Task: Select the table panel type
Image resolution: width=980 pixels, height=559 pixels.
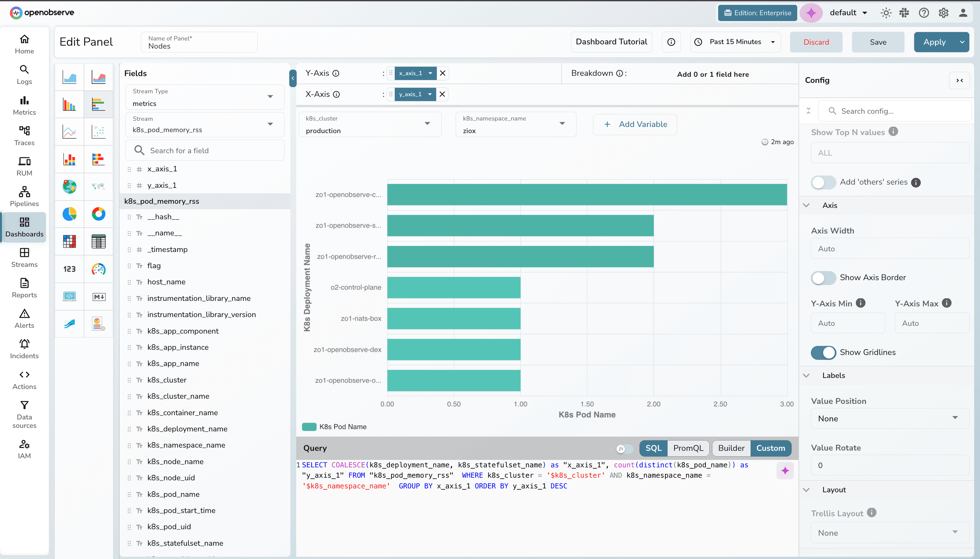Action: [99, 242]
